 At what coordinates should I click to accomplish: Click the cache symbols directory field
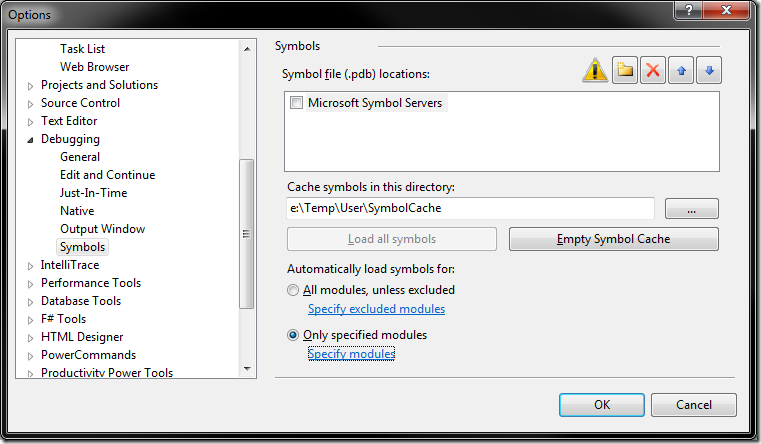[x=470, y=208]
